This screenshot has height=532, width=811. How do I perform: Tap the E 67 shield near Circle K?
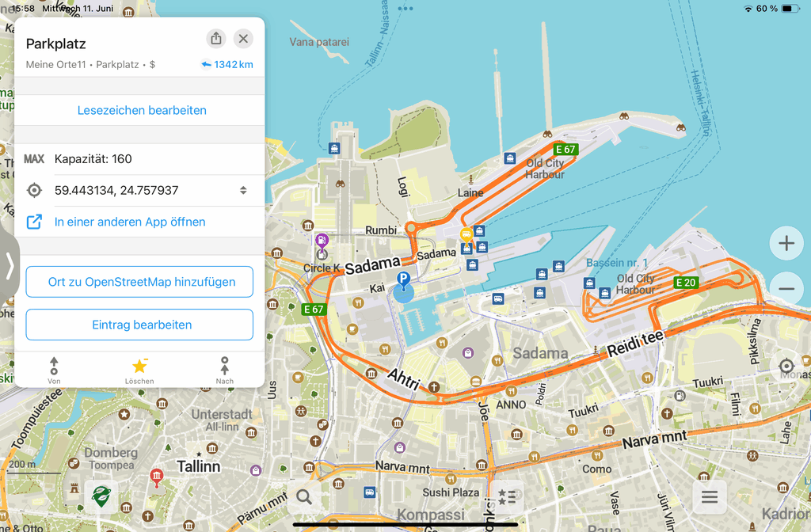tap(314, 310)
